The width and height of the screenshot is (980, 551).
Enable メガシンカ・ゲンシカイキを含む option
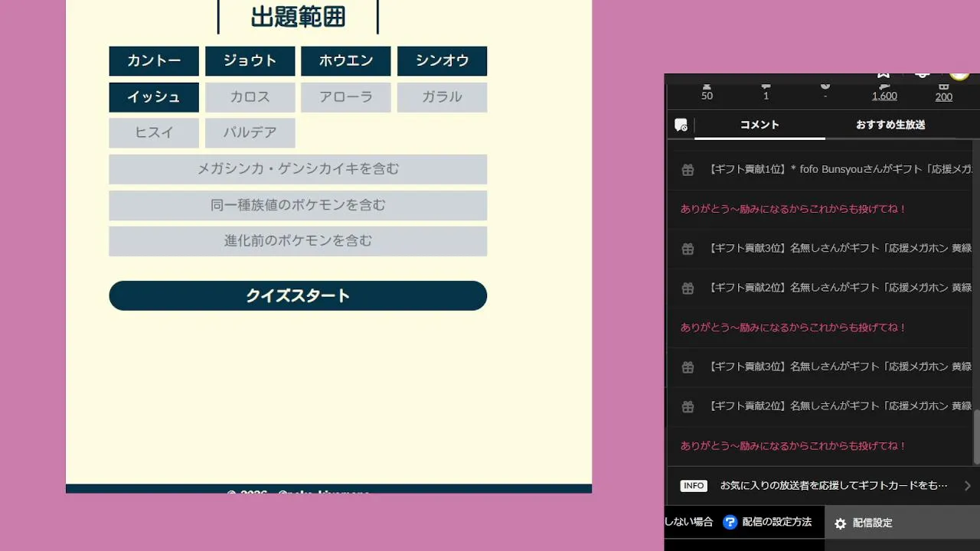coord(298,169)
